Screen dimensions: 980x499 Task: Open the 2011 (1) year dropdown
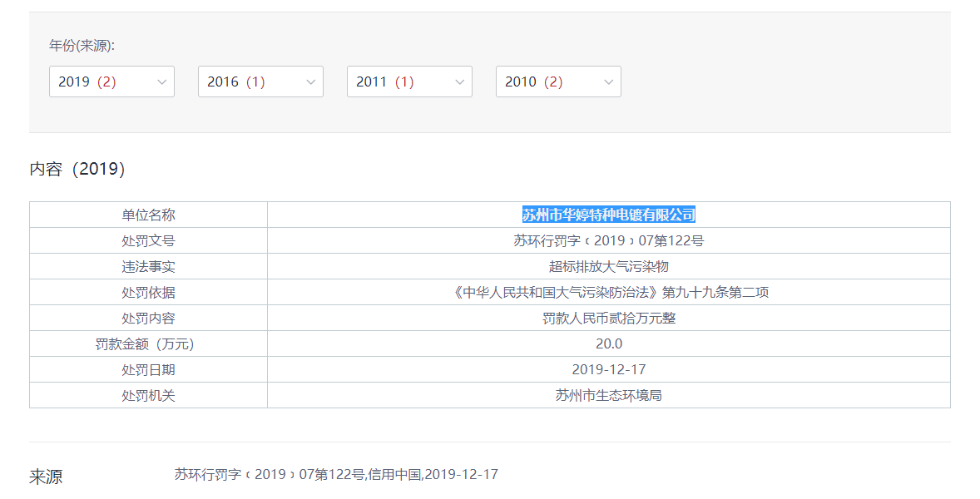click(409, 82)
